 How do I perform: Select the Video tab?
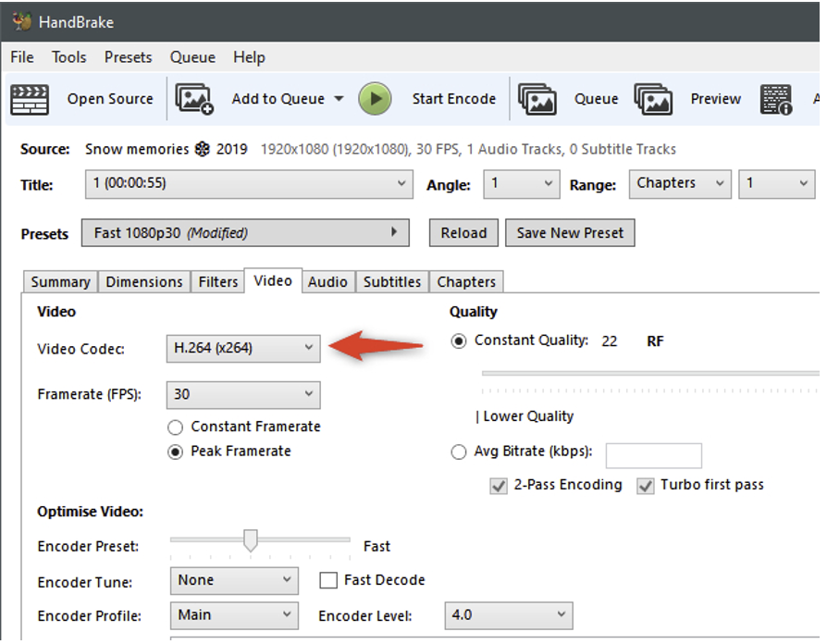[x=273, y=280]
